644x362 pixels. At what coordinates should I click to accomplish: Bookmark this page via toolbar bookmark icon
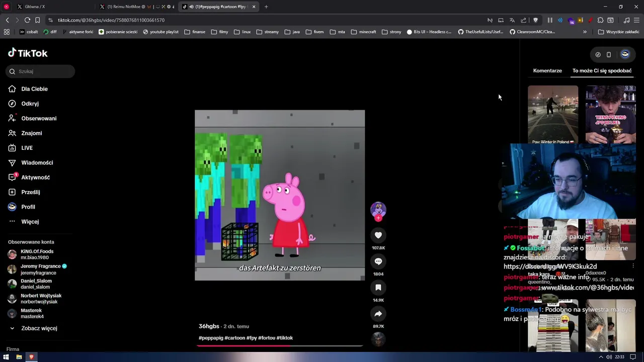pos(37,20)
